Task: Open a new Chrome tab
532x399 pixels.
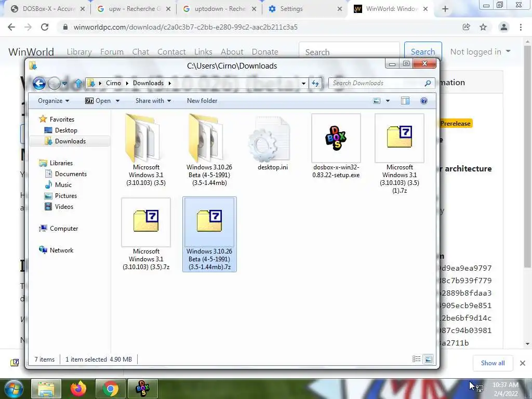Action: 445,9
